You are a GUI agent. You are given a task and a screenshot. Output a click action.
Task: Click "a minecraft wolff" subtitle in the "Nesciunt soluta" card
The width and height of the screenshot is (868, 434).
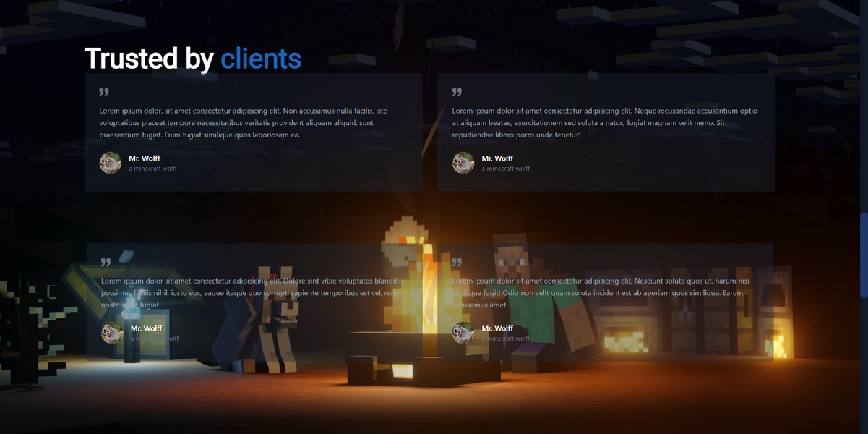(x=505, y=339)
